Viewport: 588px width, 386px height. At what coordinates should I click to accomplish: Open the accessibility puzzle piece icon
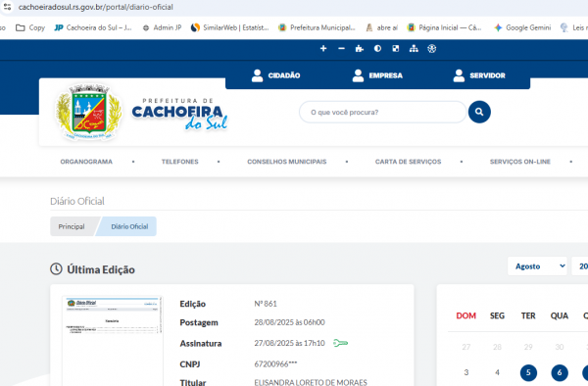coord(360,49)
